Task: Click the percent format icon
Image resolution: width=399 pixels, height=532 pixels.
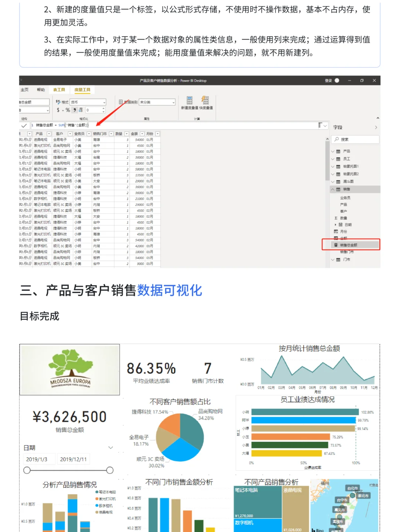Action: coord(68,110)
